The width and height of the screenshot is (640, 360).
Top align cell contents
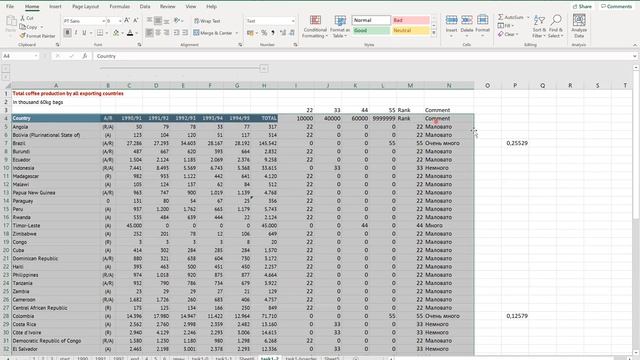coord(149,21)
